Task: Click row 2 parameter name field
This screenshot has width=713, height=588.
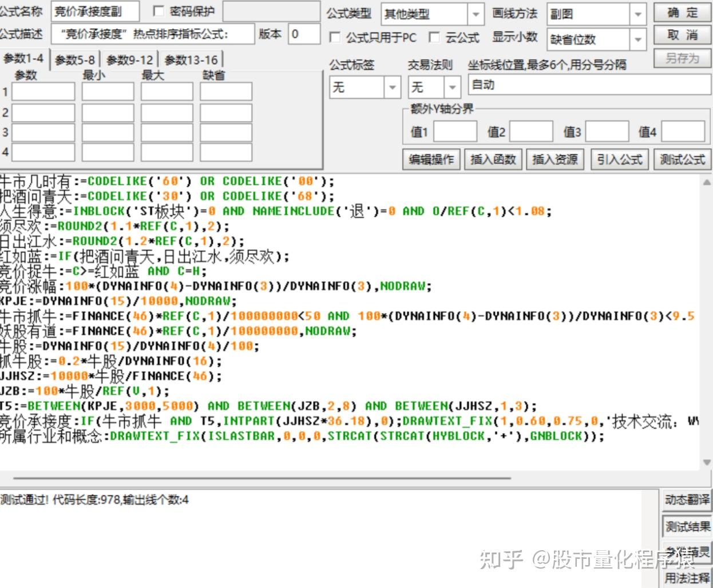Action: point(43,112)
